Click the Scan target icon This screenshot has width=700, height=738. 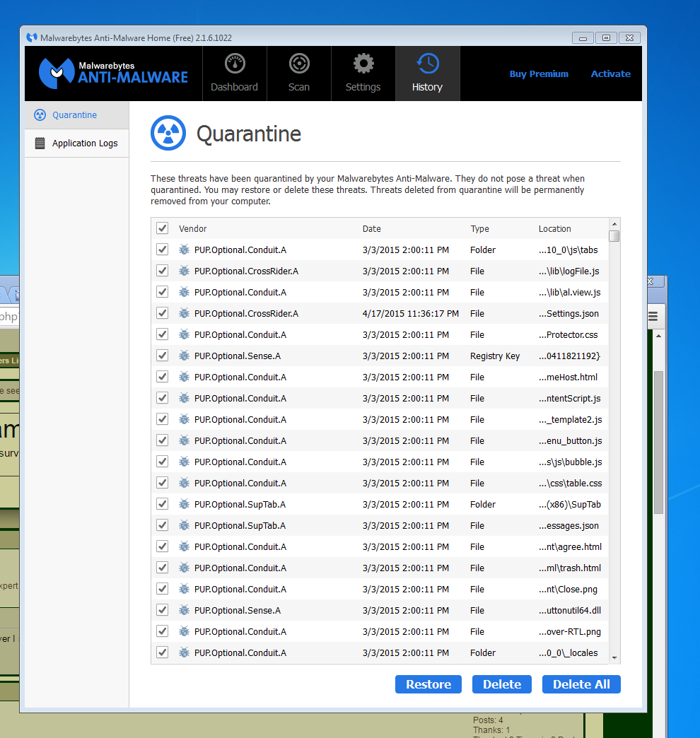point(299,64)
